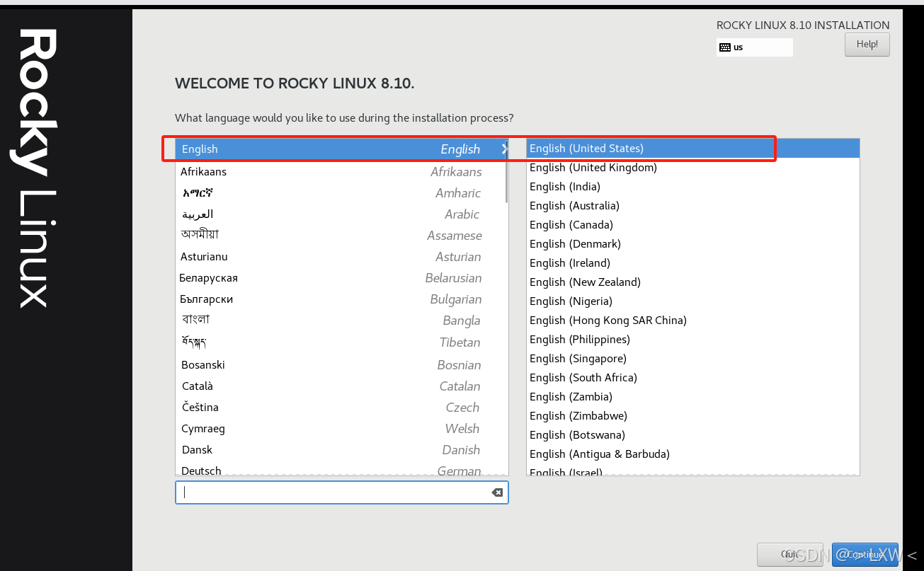Image resolution: width=924 pixels, height=571 pixels.
Task: Choose English (Denmark) locale
Action: 692,244
